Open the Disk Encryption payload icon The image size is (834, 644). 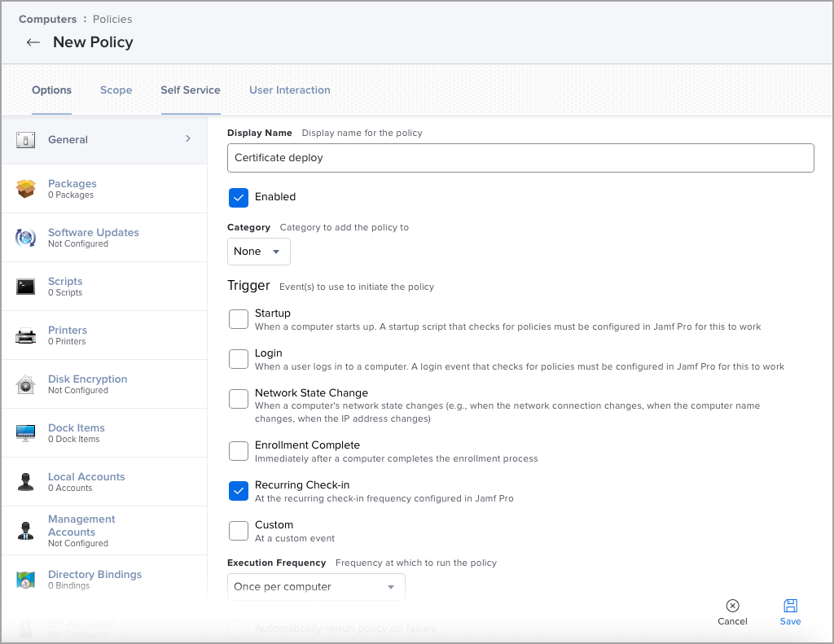click(x=27, y=383)
